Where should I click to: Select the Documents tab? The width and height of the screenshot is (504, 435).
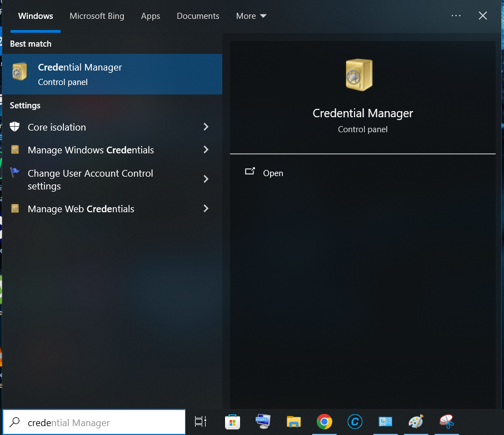tap(198, 16)
